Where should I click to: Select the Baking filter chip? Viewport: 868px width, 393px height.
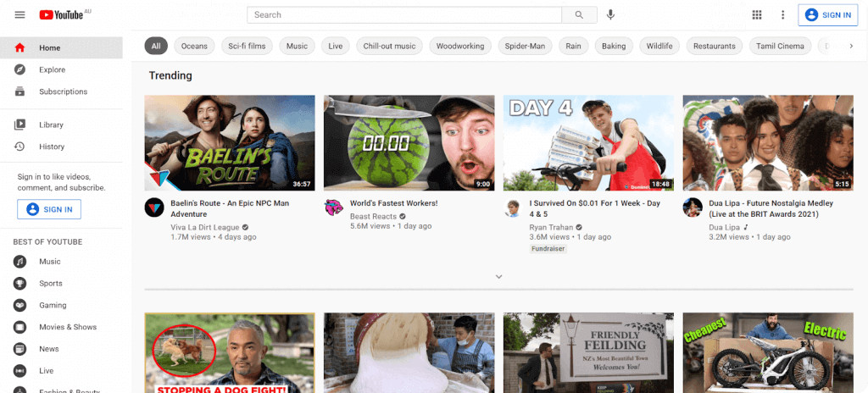tap(614, 46)
